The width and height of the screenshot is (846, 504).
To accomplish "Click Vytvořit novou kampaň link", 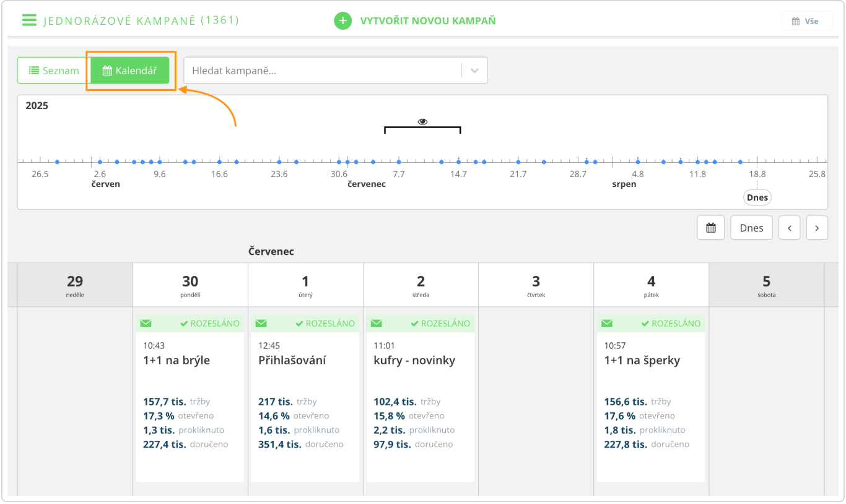I will [x=428, y=21].
